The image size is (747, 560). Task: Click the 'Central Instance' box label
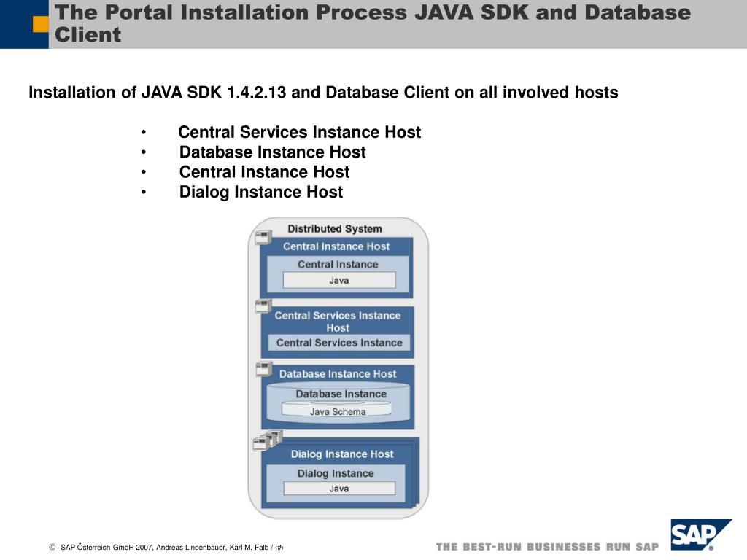338,264
